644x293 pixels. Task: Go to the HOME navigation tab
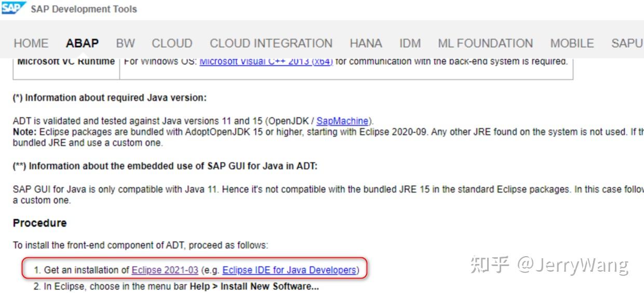click(31, 43)
